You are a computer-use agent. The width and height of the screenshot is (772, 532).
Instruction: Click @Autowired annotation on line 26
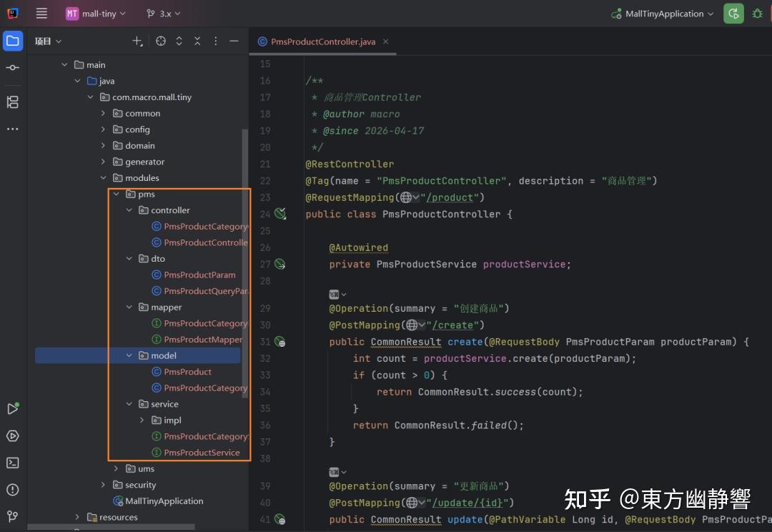(x=358, y=248)
